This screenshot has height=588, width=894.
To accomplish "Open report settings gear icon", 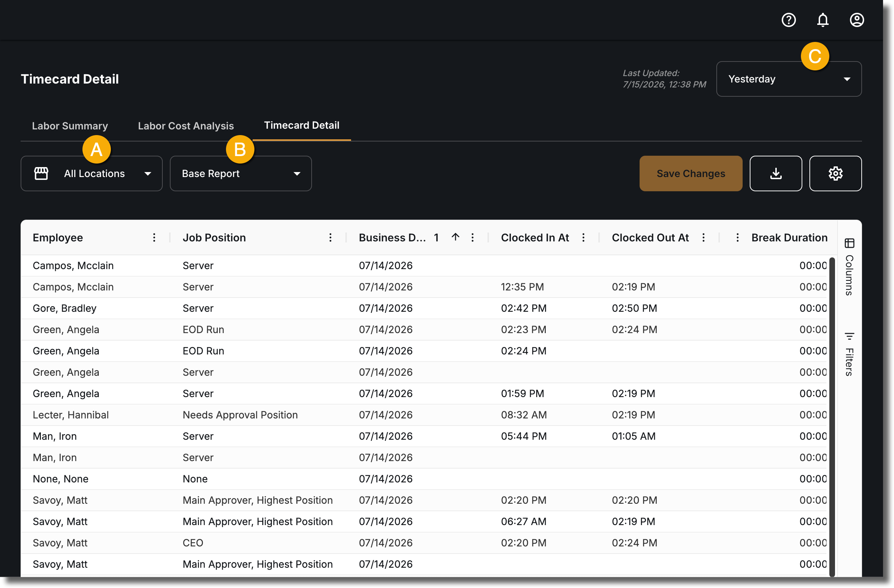I will coord(835,173).
